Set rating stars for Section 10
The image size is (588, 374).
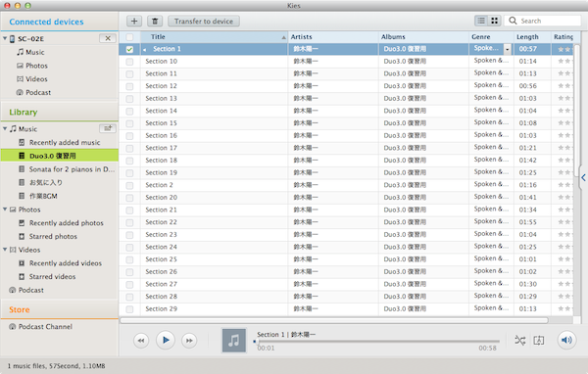coord(564,61)
